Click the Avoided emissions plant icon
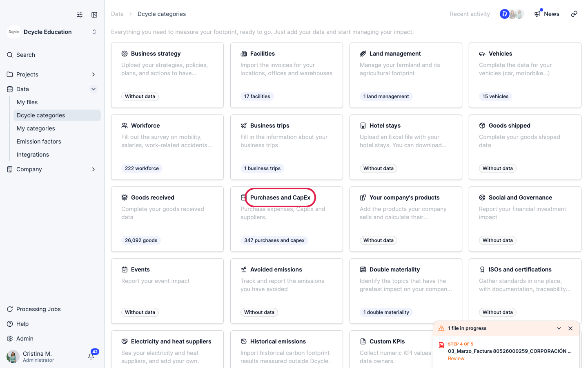This screenshot has width=588, height=368. [244, 269]
